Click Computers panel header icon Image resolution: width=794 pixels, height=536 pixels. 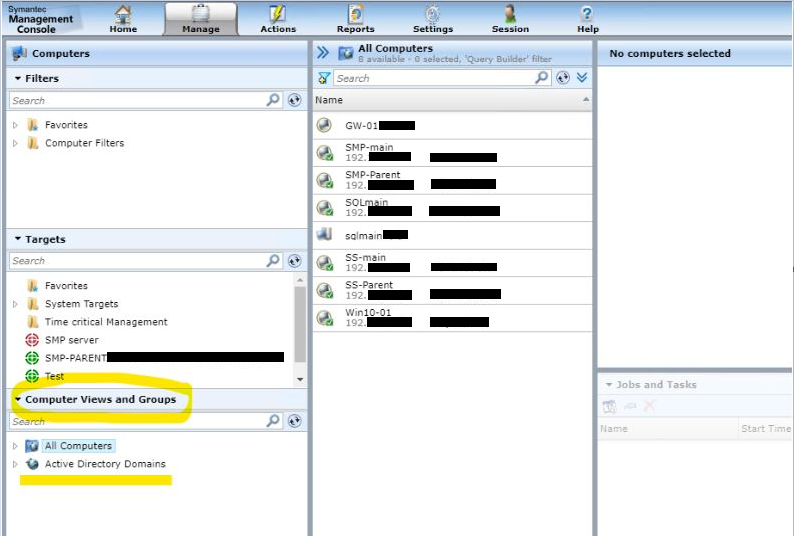19,53
